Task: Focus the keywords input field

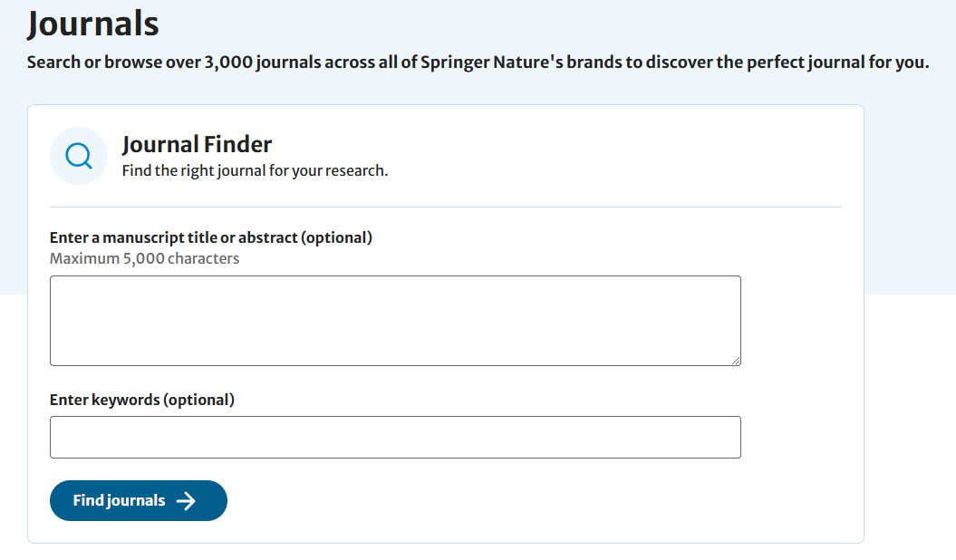Action: pos(395,438)
